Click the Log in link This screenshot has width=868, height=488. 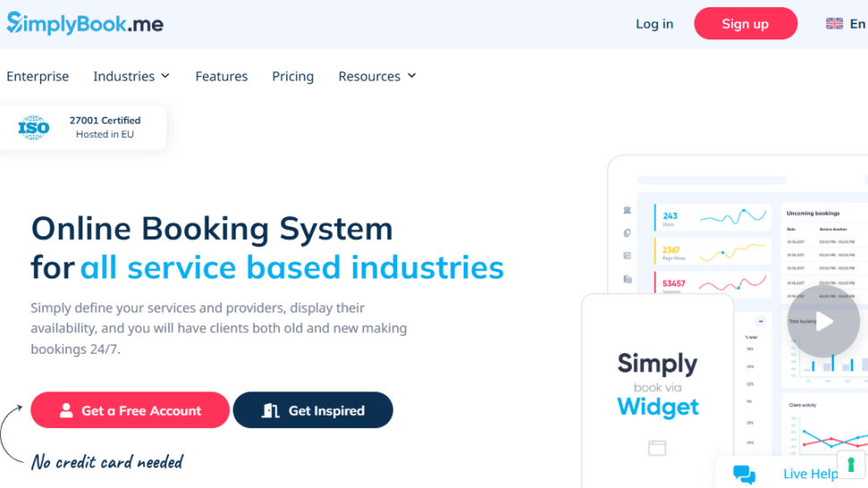pyautogui.click(x=654, y=24)
